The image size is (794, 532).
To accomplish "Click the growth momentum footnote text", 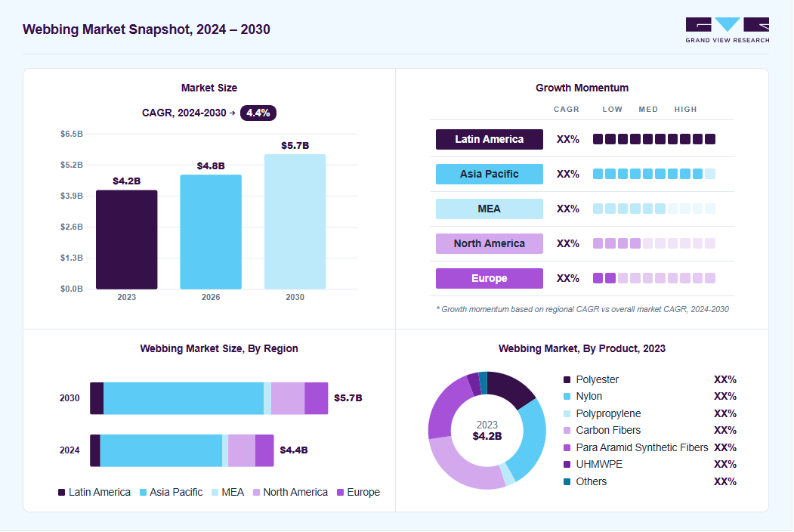I will coord(582,309).
